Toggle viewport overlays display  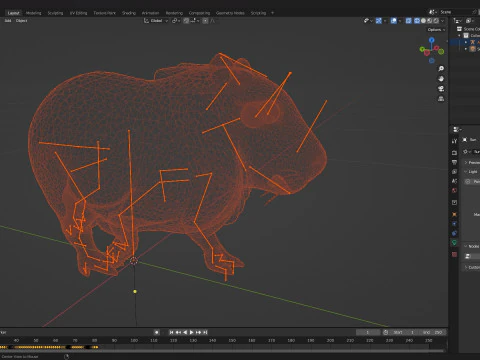[x=394, y=21]
